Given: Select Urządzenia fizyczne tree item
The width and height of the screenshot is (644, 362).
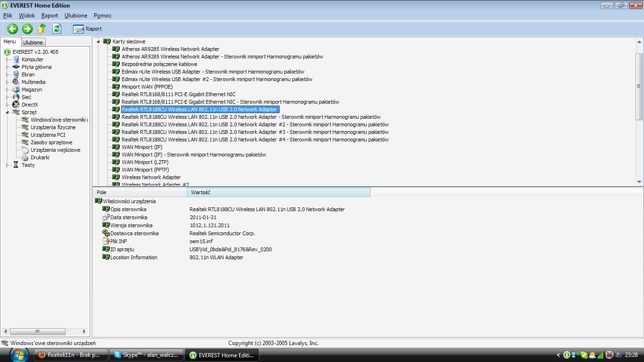Looking at the screenshot, I should 53,127.
